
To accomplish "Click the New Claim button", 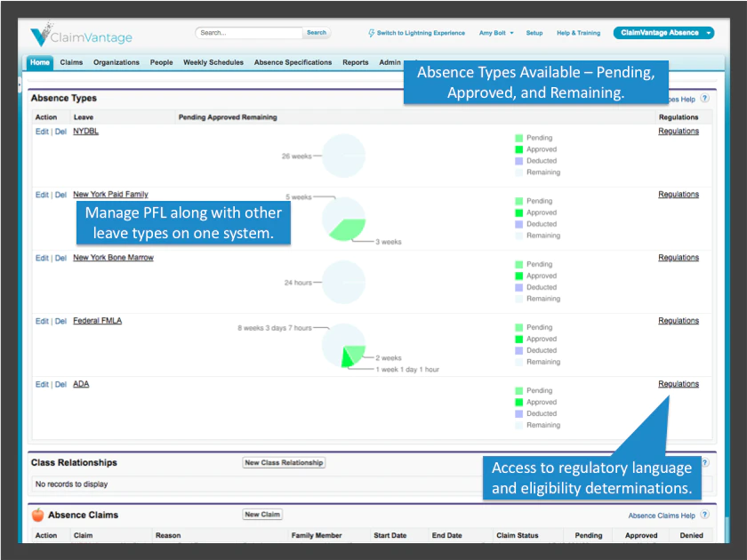I will pyautogui.click(x=262, y=515).
